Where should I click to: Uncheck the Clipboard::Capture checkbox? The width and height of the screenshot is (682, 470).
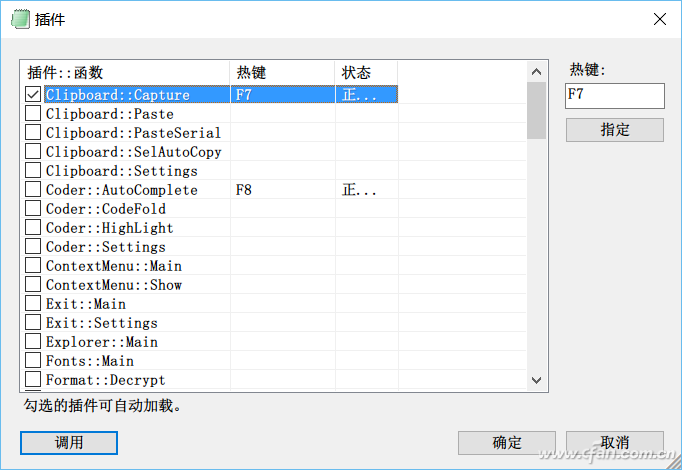33,94
